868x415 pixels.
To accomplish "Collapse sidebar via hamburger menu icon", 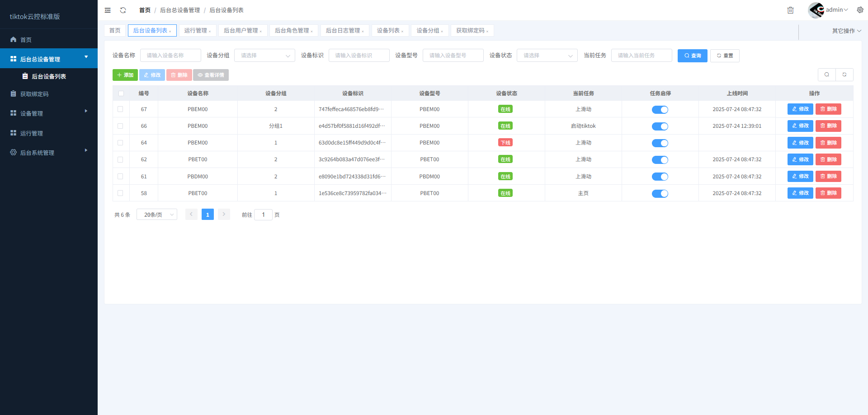I will point(108,10).
